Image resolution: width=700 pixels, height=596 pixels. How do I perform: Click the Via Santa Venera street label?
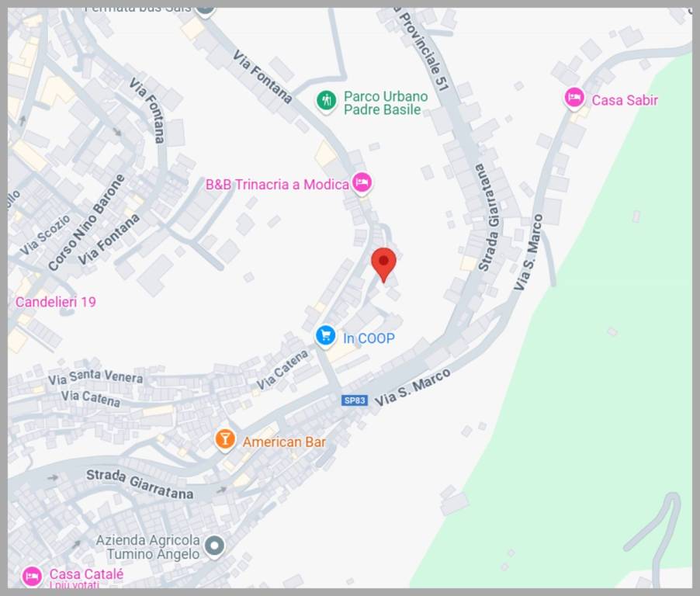95,377
